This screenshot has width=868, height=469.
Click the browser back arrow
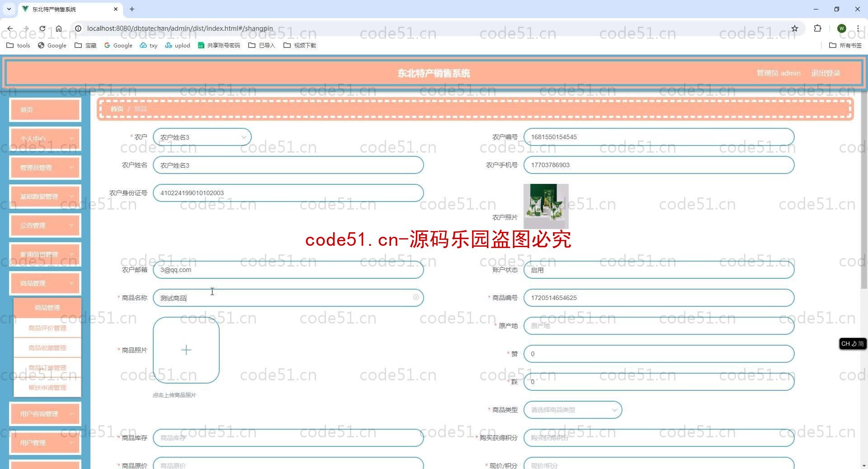click(x=10, y=28)
